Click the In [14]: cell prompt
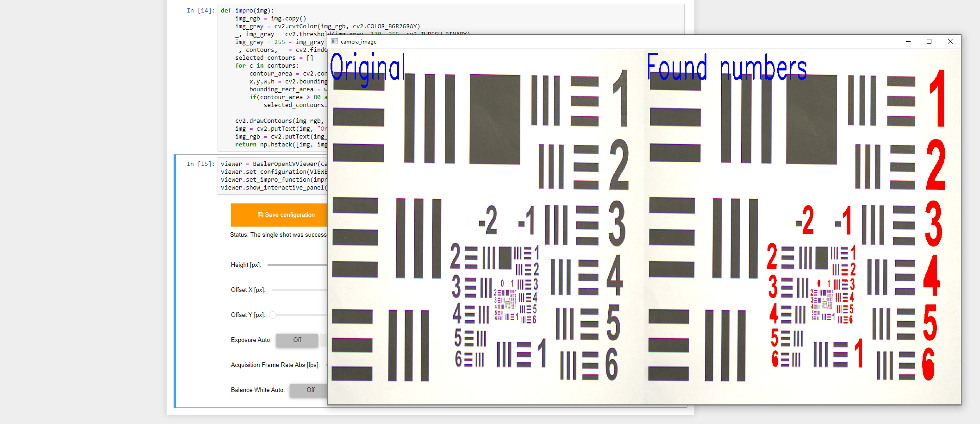 (x=200, y=11)
